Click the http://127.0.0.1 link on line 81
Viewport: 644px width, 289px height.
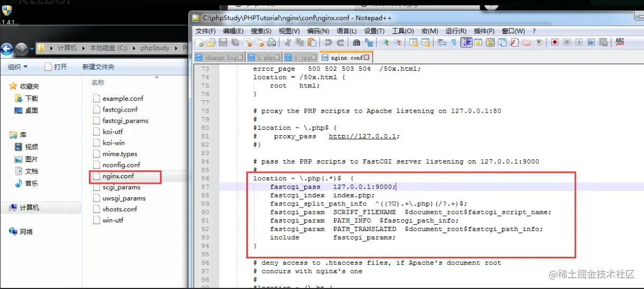[363, 136]
